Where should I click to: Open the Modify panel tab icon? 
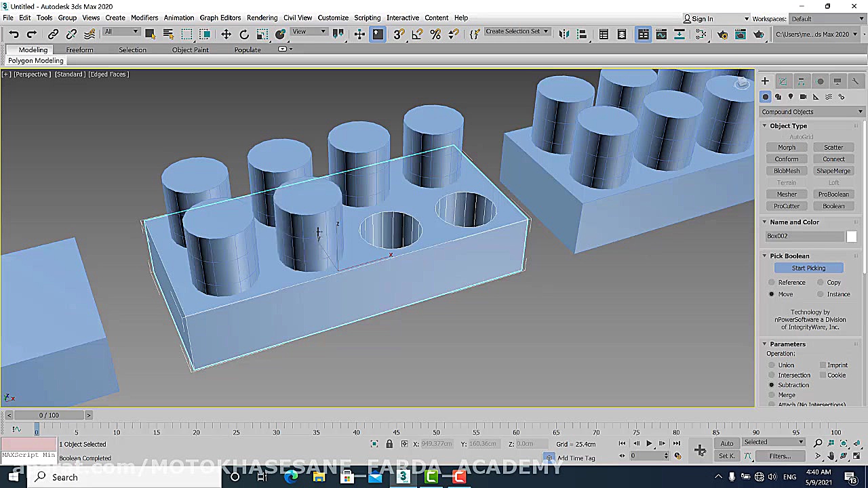(x=783, y=81)
